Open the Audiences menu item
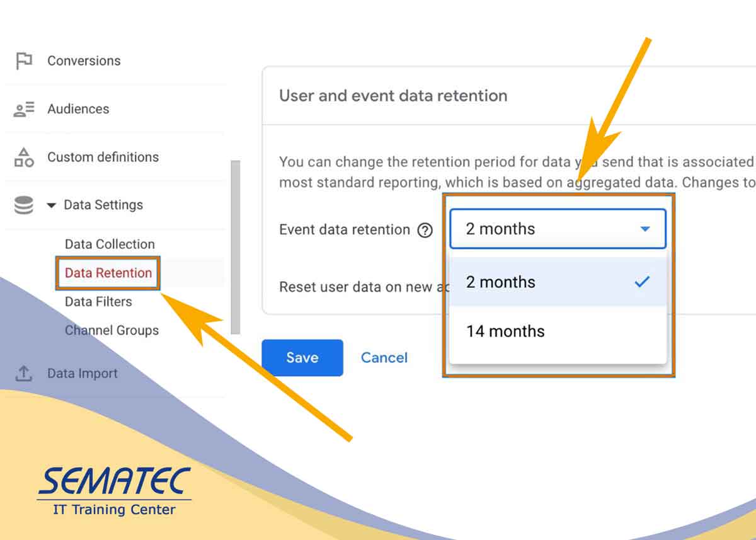756x540 pixels. [78, 109]
